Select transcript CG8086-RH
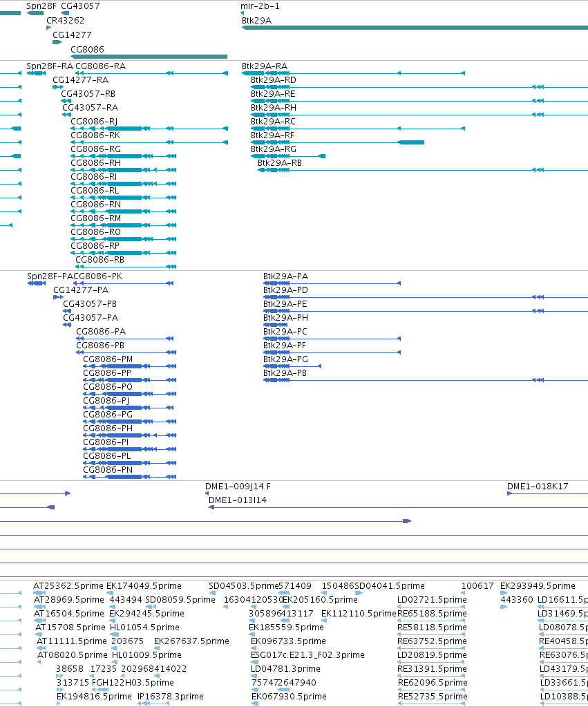This screenshot has height=707, width=588. point(95,163)
